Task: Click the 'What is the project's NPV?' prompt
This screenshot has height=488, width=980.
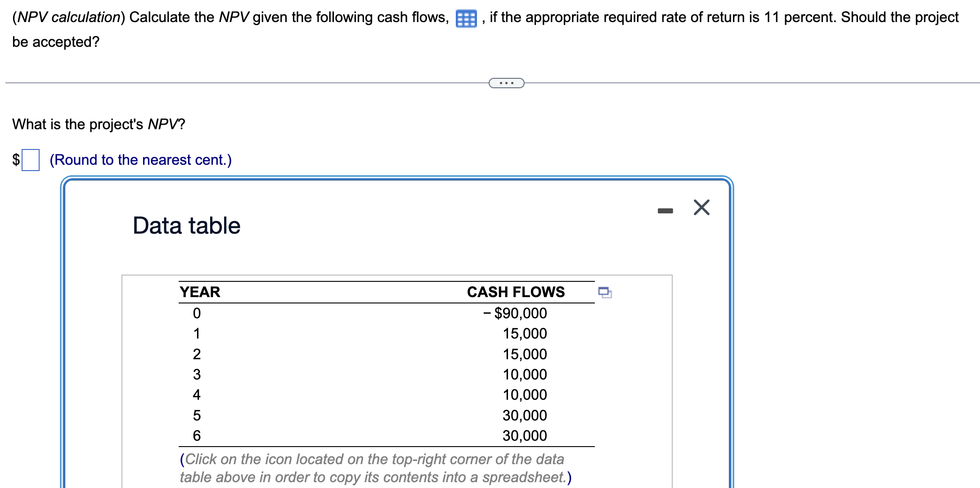Action: 99,124
